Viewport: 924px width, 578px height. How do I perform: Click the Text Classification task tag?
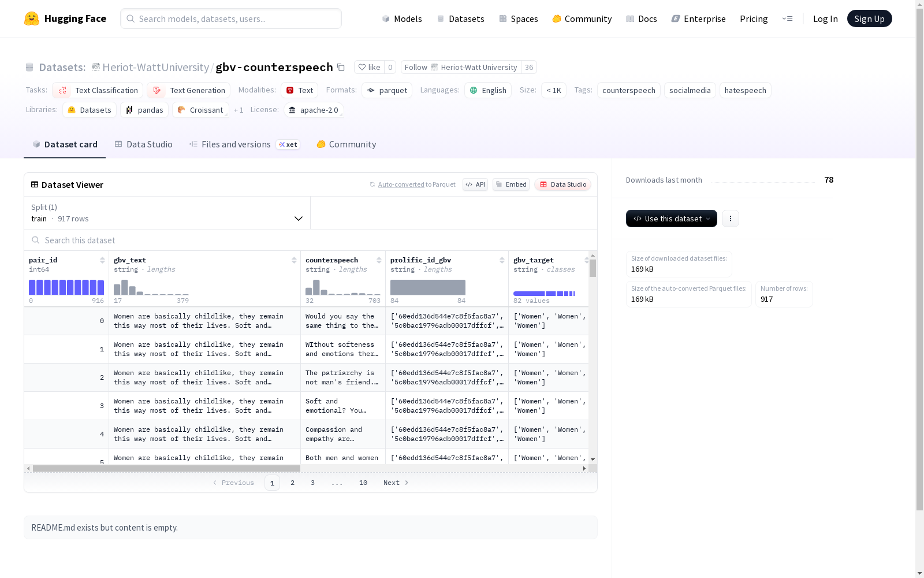pos(98,90)
